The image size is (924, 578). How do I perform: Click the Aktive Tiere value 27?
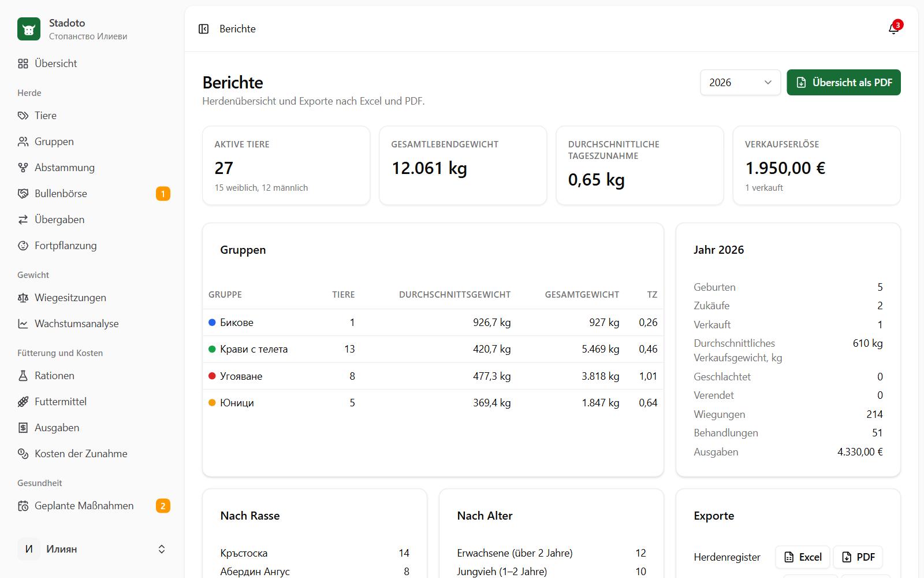click(x=224, y=168)
